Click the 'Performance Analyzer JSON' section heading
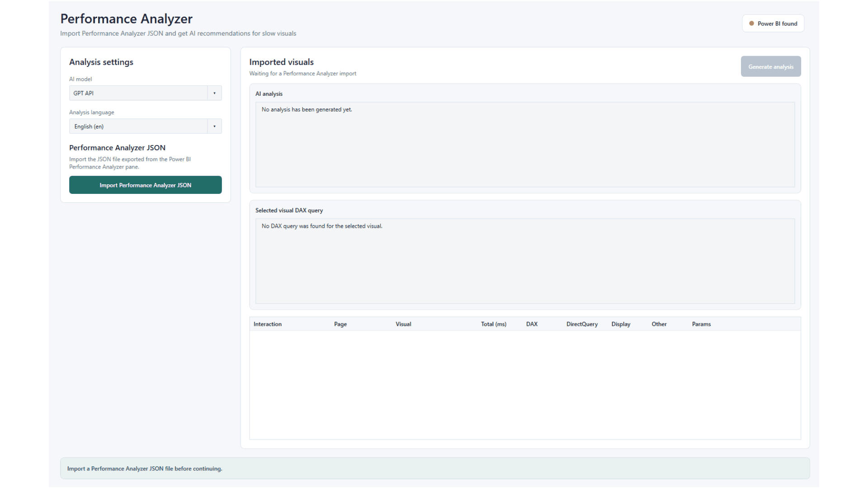The image size is (868, 488). pyautogui.click(x=117, y=148)
